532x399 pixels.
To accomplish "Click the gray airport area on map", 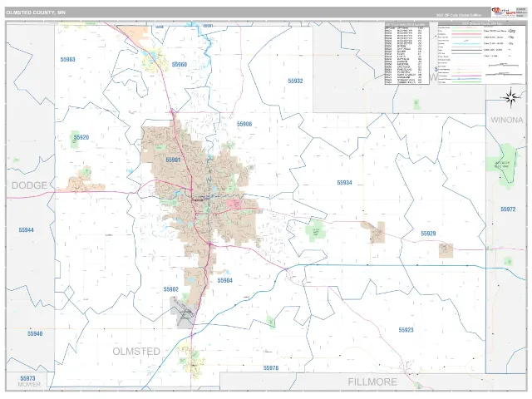I will tap(183, 314).
